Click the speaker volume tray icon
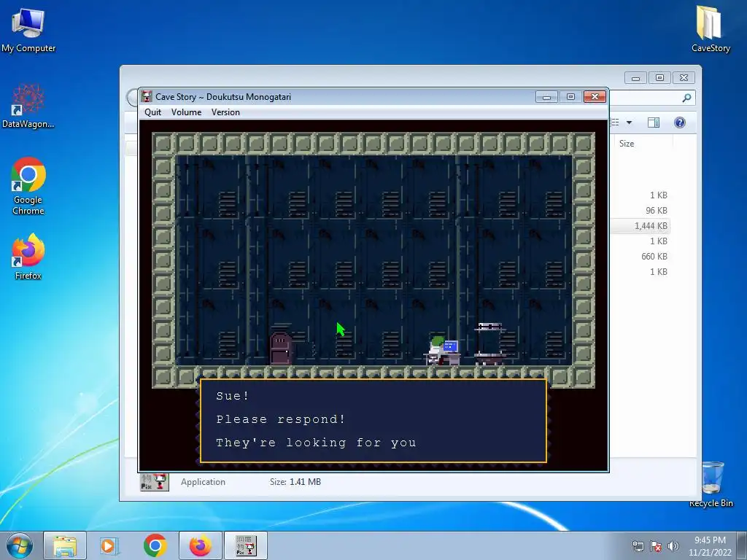The height and width of the screenshot is (560, 747). (x=673, y=546)
